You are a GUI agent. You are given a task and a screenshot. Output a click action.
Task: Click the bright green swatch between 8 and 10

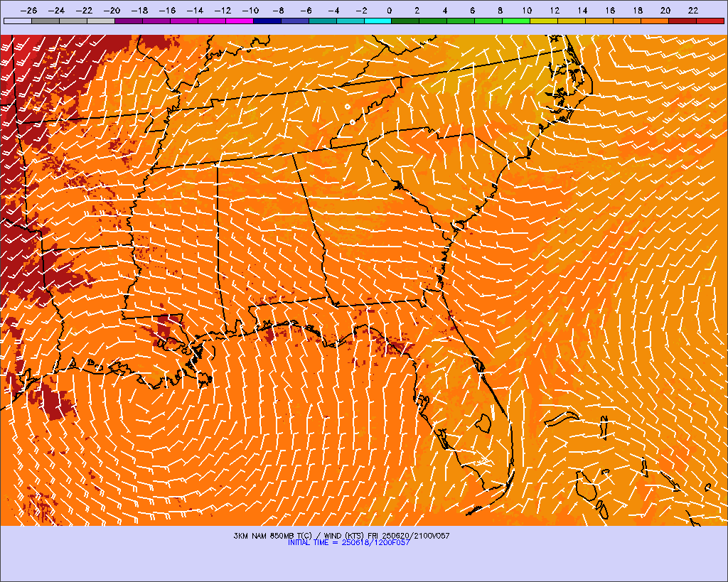point(516,21)
